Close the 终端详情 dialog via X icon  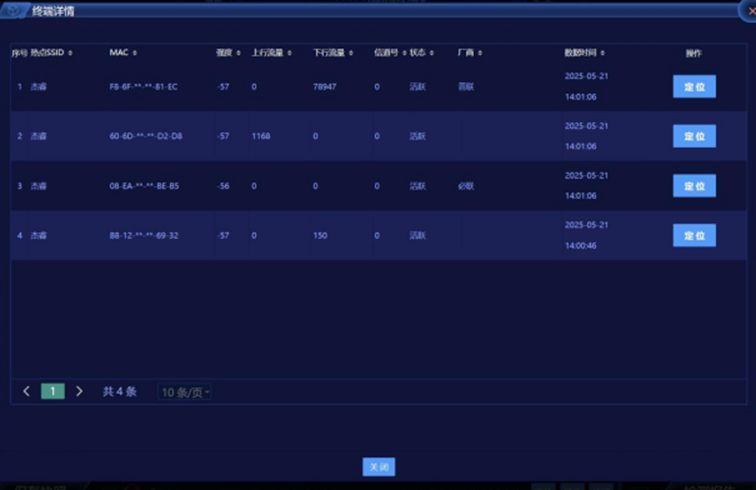pyautogui.click(x=750, y=11)
